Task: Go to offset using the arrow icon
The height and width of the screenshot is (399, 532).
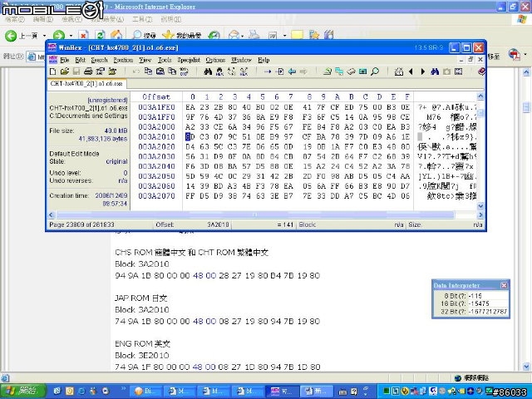Action: tap(268, 71)
